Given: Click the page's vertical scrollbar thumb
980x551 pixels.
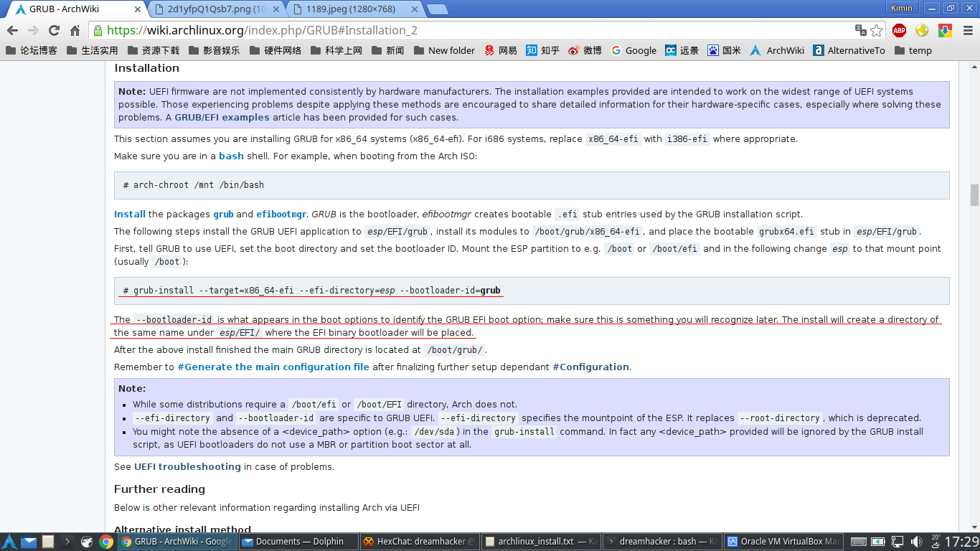Looking at the screenshot, I should point(974,194).
